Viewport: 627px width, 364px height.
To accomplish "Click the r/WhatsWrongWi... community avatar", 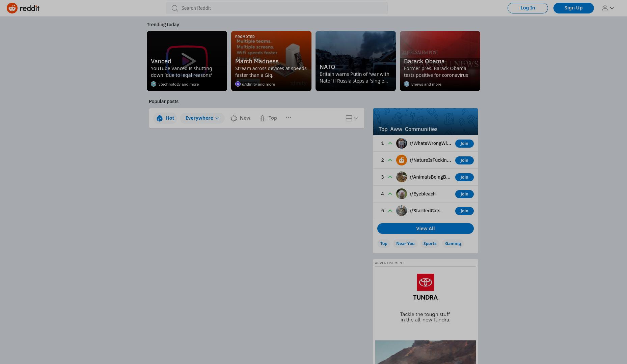I will (x=402, y=143).
